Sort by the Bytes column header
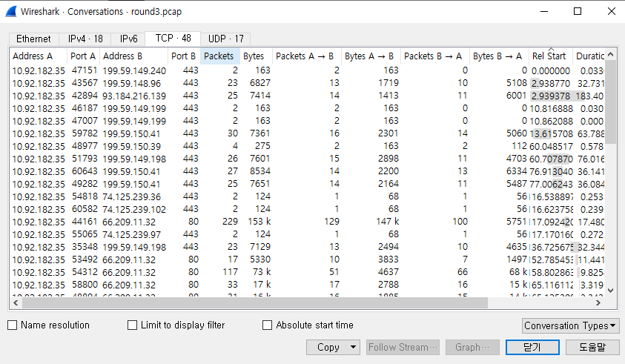The height and width of the screenshot is (364, 625). [256, 56]
